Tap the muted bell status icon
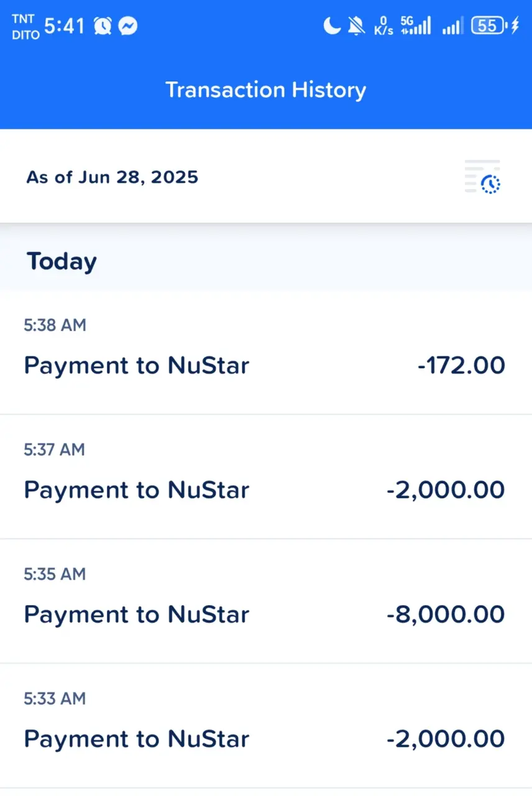This screenshot has width=532, height=796. [x=356, y=26]
